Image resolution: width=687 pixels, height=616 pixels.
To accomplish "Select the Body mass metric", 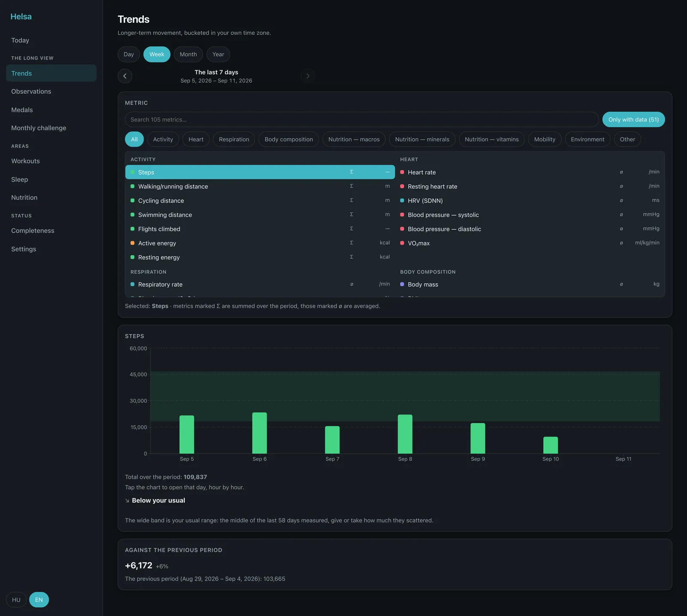I will click(530, 284).
